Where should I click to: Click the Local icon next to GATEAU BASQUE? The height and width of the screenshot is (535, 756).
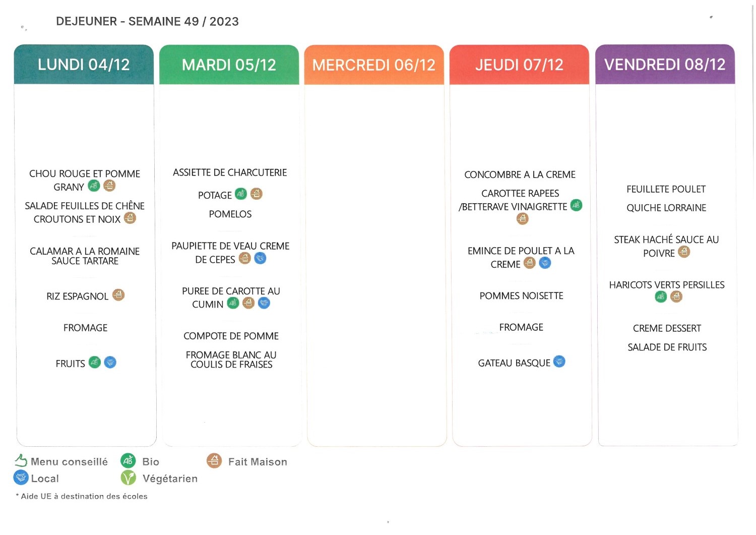[x=559, y=362]
